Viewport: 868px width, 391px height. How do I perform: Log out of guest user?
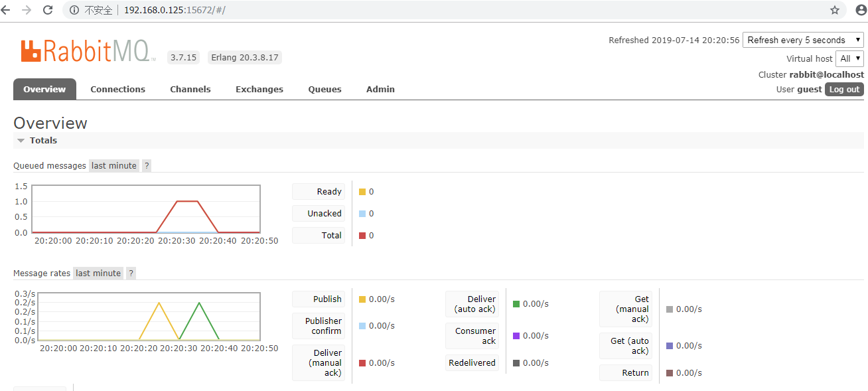(844, 89)
